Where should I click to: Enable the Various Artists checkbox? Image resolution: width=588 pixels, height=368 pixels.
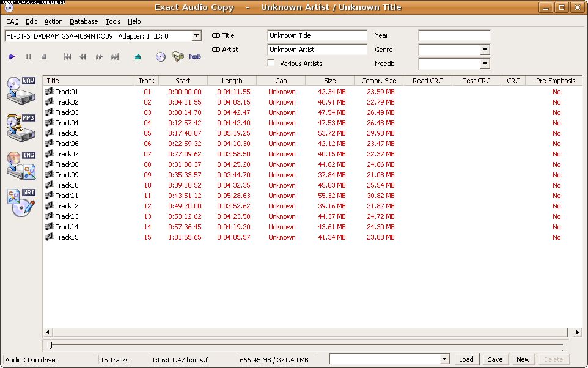271,63
